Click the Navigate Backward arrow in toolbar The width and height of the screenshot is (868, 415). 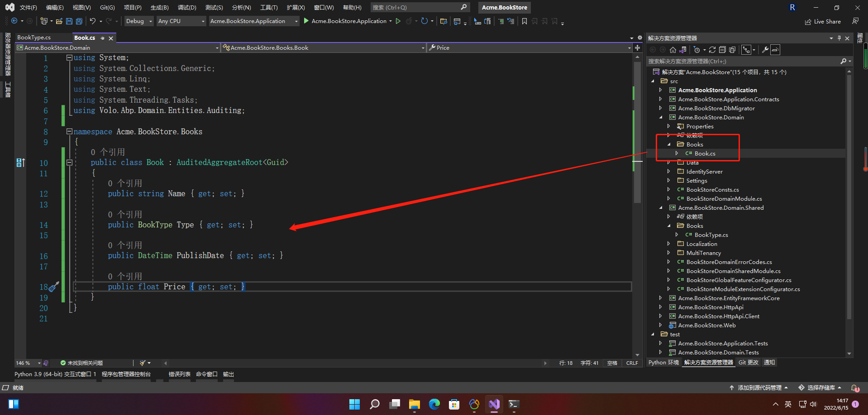point(14,21)
